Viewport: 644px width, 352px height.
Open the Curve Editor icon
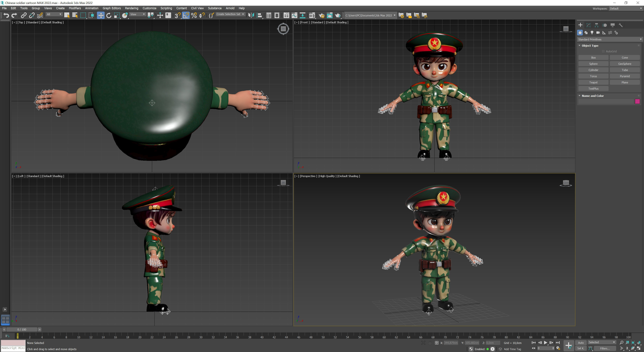click(294, 15)
